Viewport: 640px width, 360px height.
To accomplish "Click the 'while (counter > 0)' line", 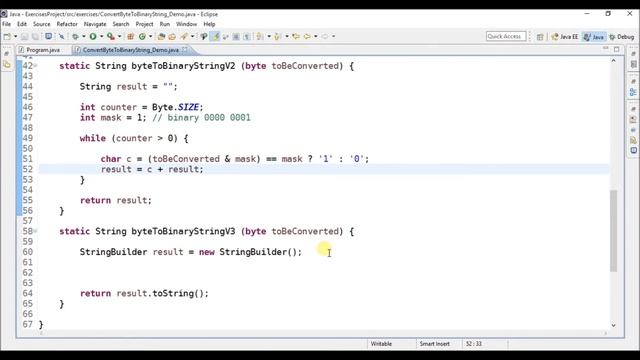I will coord(134,138).
